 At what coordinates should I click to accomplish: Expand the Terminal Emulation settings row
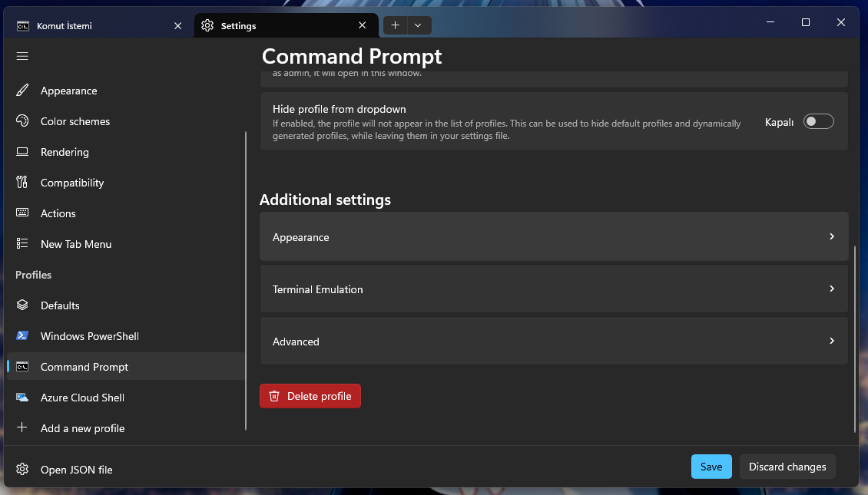coord(554,289)
